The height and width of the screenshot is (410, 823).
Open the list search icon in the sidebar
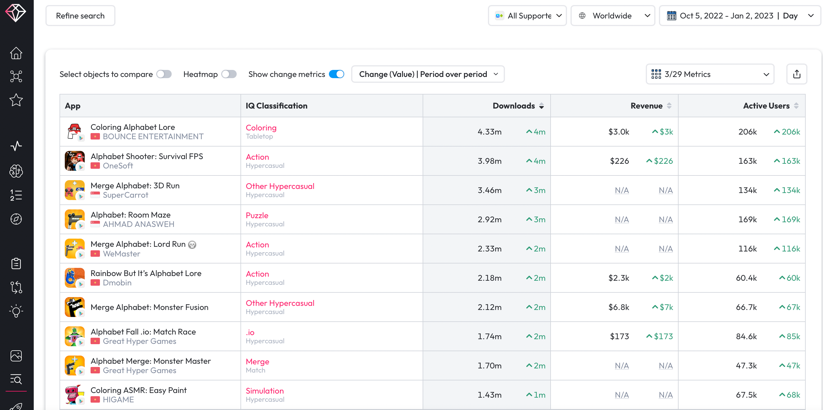[x=16, y=380]
